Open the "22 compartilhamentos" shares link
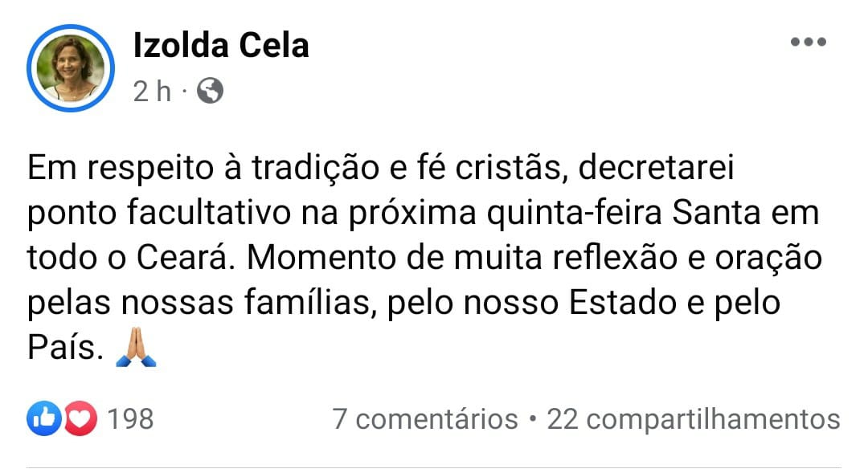The height and width of the screenshot is (473, 868). [x=693, y=418]
